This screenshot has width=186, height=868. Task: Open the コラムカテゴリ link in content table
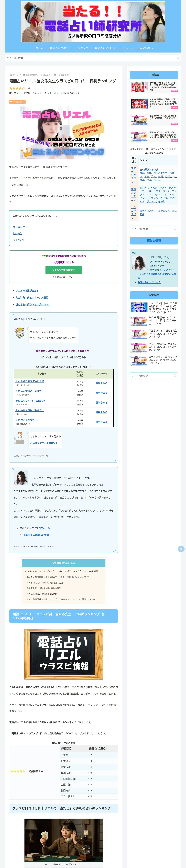pos(134,213)
